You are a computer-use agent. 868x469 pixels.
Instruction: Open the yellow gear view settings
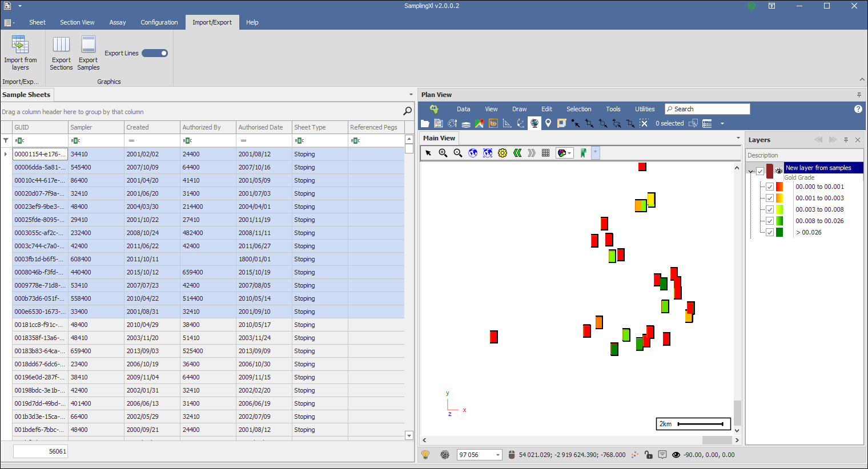coord(503,153)
